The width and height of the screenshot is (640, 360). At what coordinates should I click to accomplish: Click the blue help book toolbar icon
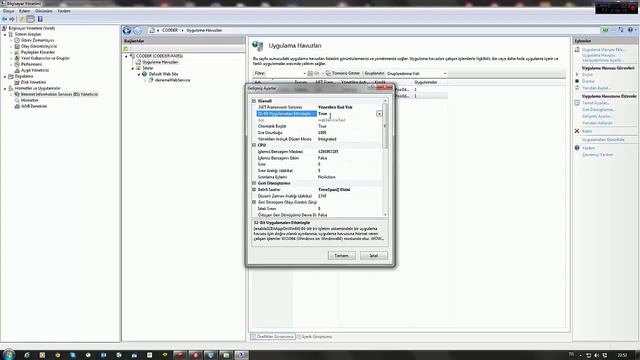[x=40, y=19]
